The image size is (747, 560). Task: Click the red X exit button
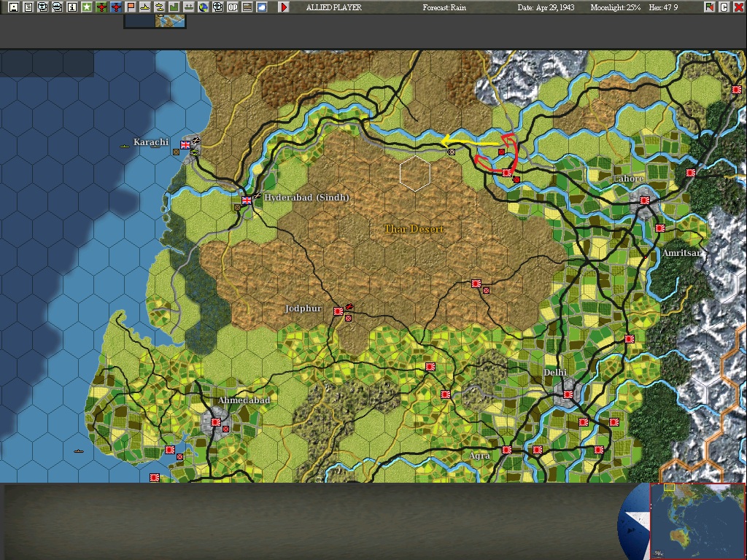739,7
